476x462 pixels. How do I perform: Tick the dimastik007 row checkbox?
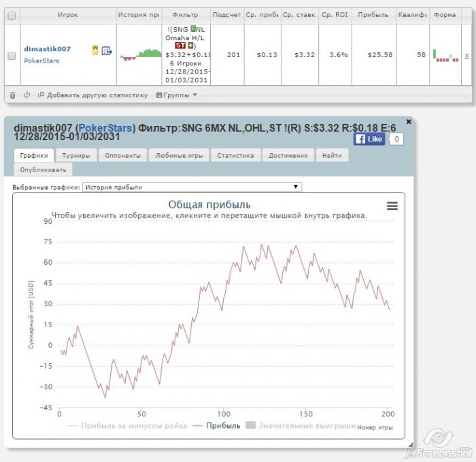click(x=12, y=56)
